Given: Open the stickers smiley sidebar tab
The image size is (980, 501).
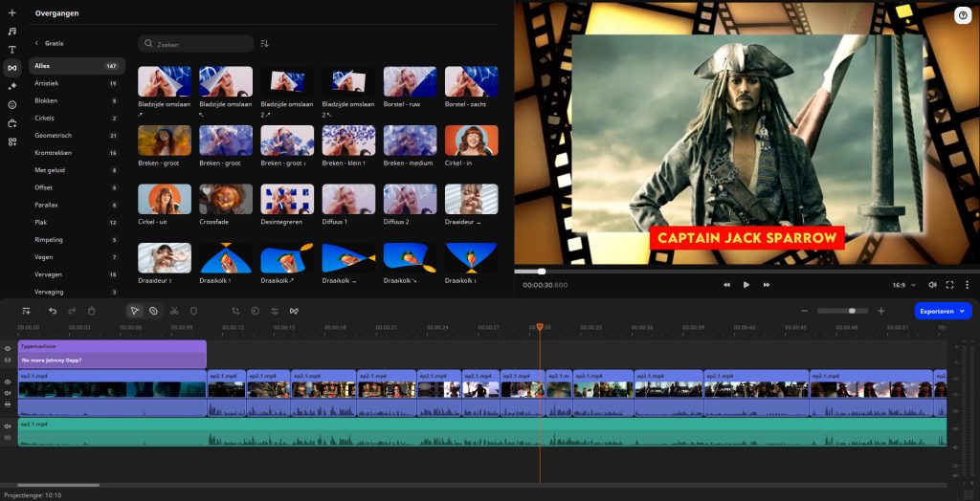Looking at the screenshot, I should coord(12,104).
